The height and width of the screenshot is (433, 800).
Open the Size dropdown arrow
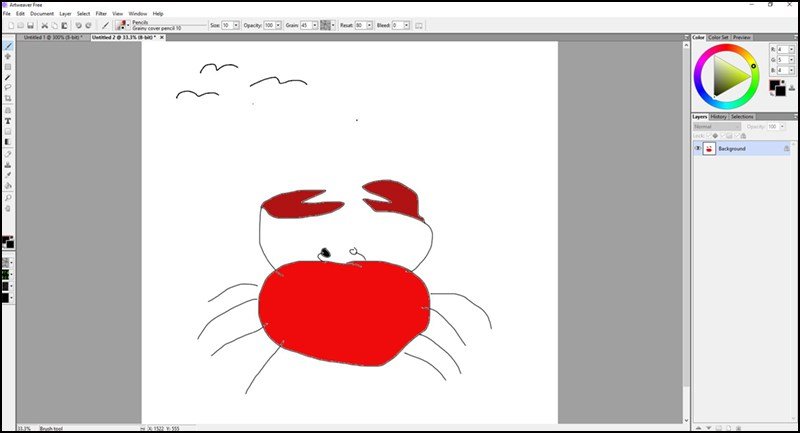pos(236,24)
